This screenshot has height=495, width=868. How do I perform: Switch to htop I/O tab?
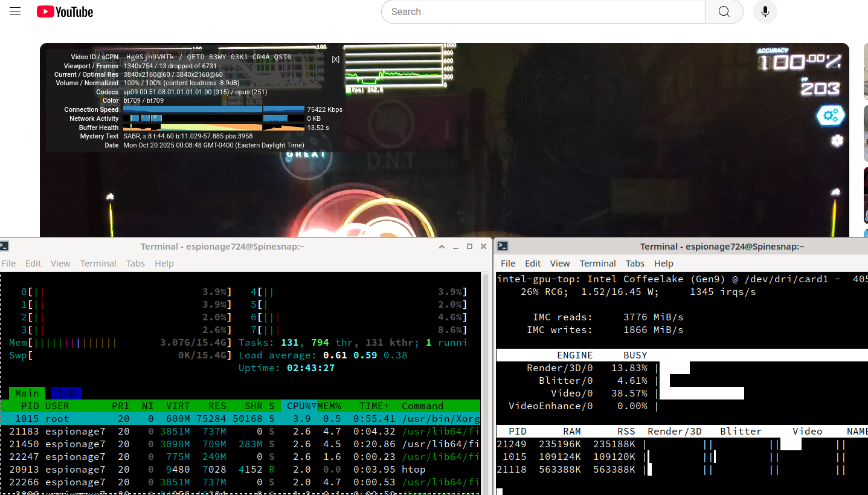click(66, 393)
